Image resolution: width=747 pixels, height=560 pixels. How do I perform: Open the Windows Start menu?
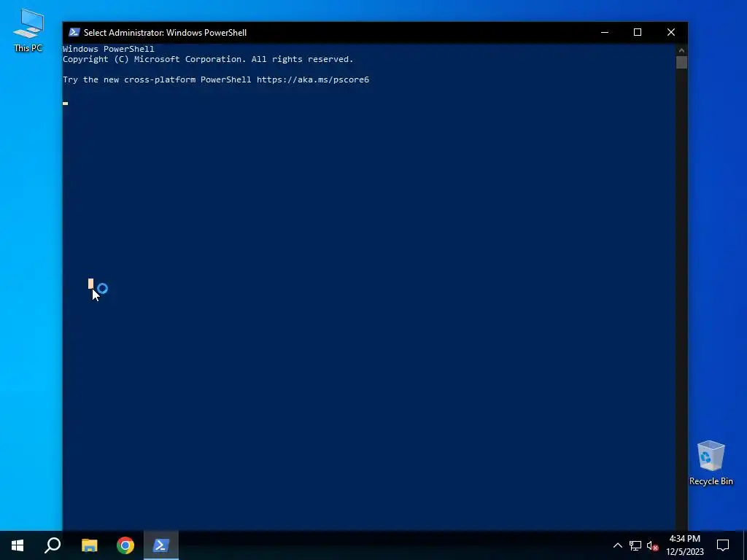(x=18, y=545)
